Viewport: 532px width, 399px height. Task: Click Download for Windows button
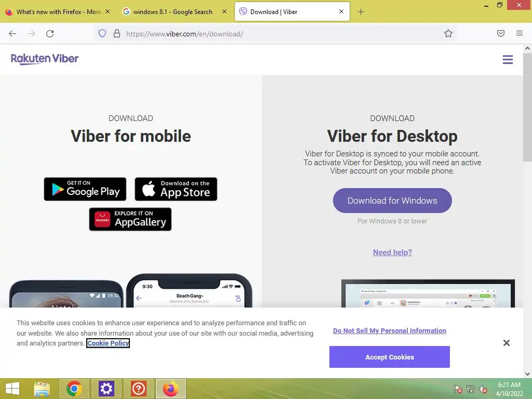392,201
